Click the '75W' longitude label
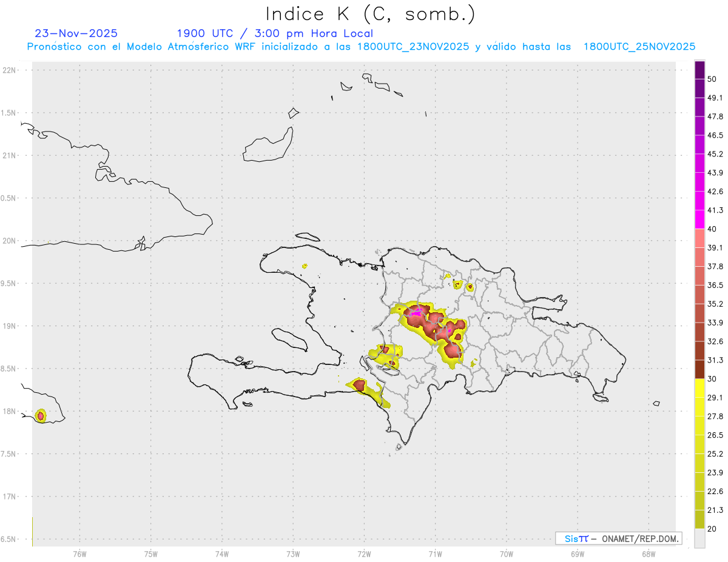Viewport: 728px width, 562px height. pyautogui.click(x=151, y=554)
